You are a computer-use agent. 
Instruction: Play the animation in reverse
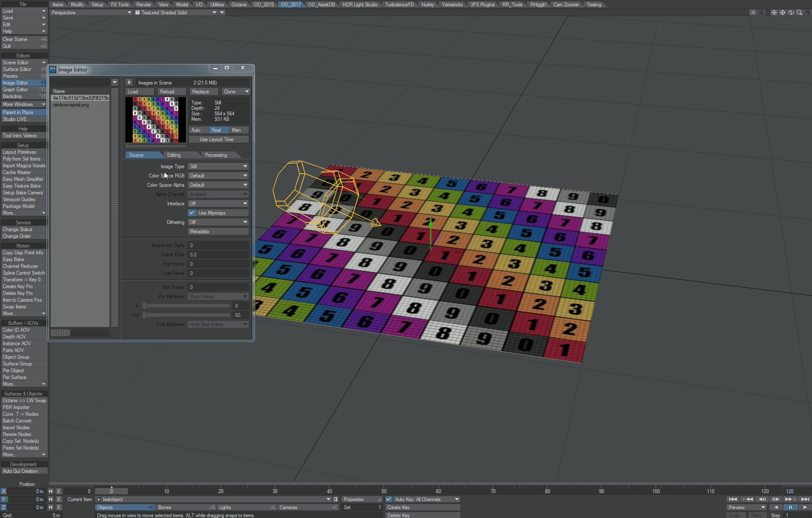tap(776, 507)
